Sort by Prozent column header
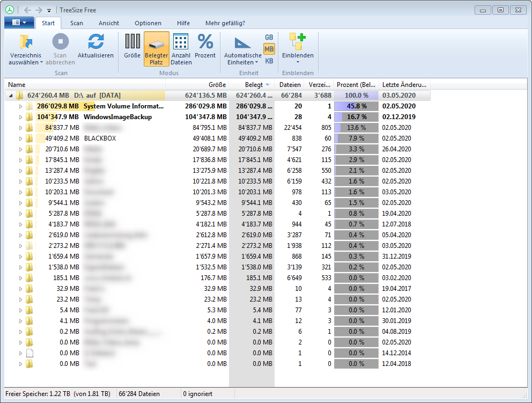The image size is (532, 403). [356, 85]
